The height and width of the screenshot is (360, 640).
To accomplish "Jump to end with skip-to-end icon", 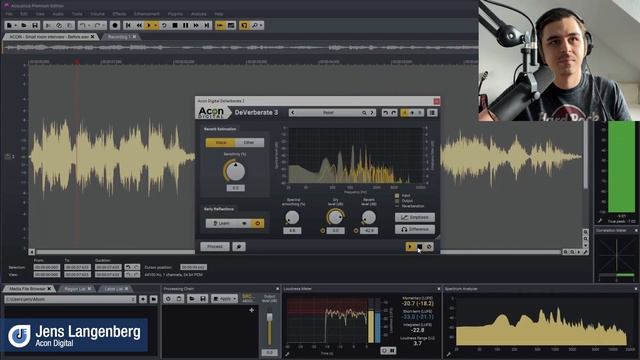I will pos(207,25).
